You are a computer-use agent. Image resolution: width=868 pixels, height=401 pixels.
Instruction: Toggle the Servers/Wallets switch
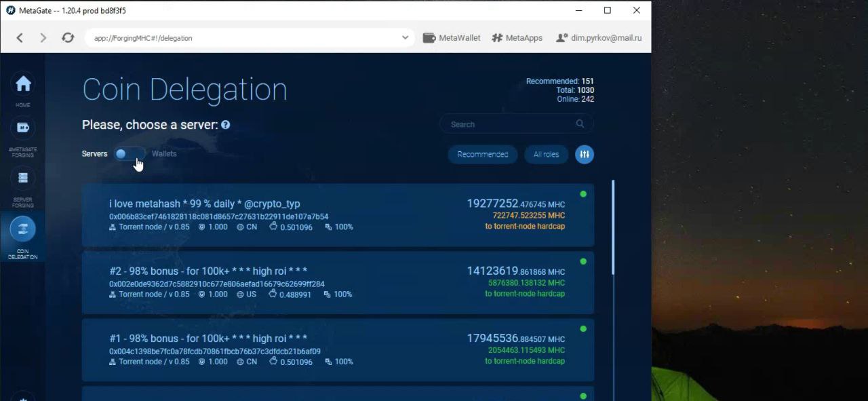click(x=129, y=154)
